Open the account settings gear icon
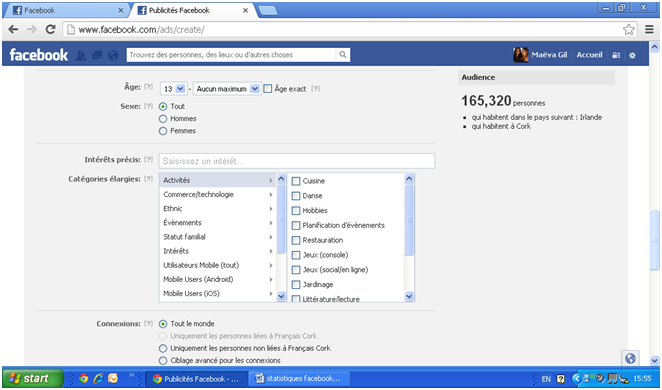The image size is (662, 390). [x=632, y=55]
